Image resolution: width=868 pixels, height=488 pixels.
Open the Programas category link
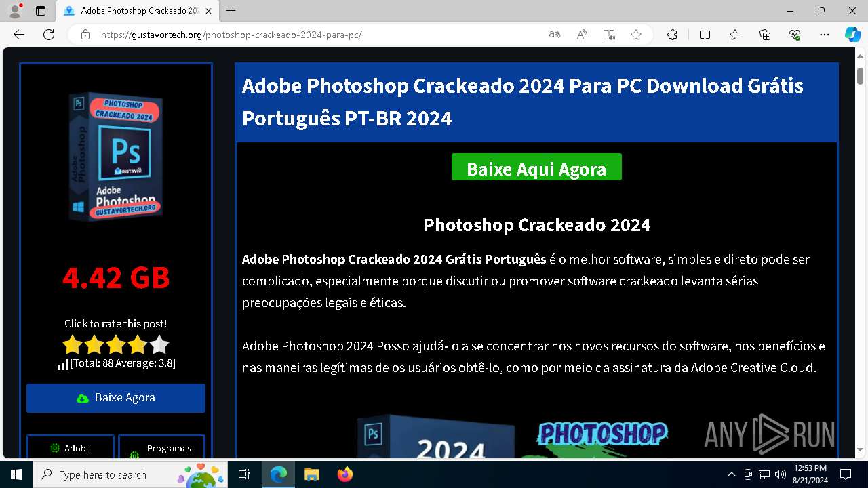tap(161, 448)
